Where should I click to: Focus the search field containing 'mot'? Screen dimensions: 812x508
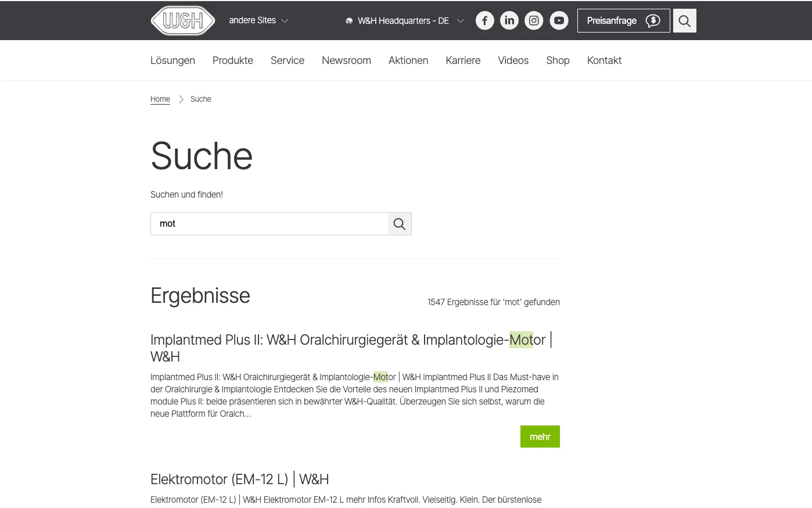[270, 224]
